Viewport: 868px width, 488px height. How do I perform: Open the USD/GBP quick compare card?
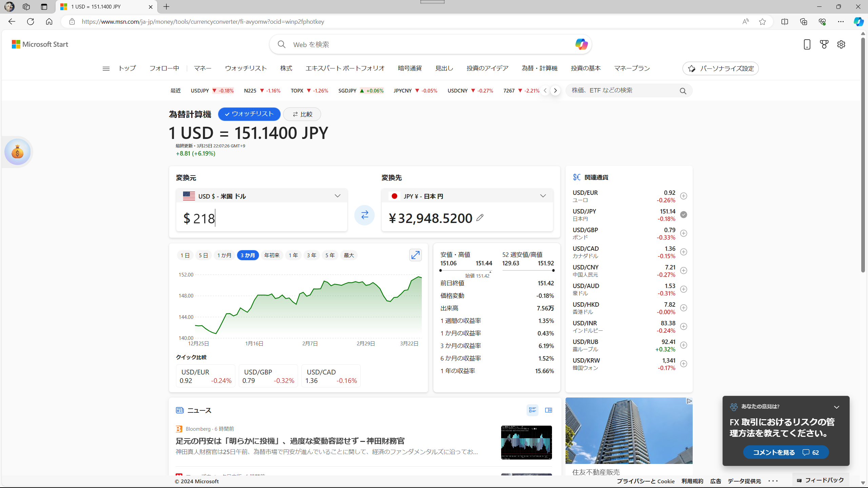[x=268, y=376]
